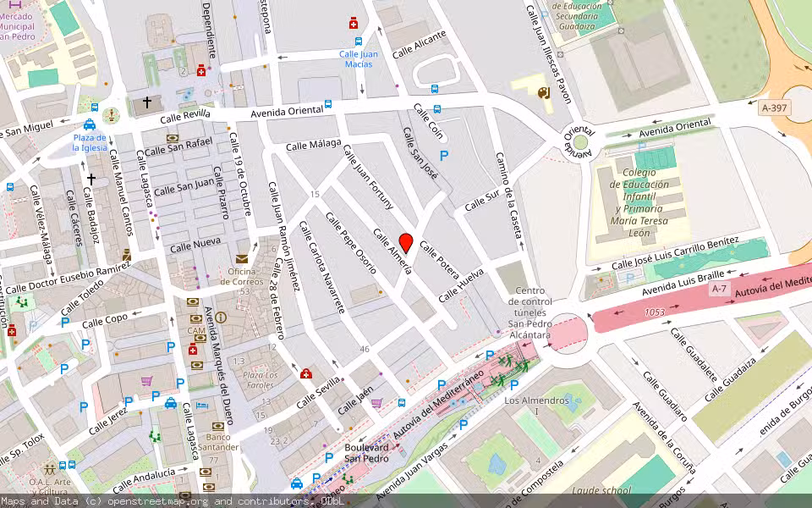
Task: Select the Boulevard San Pedro label
Action: [x=366, y=453]
